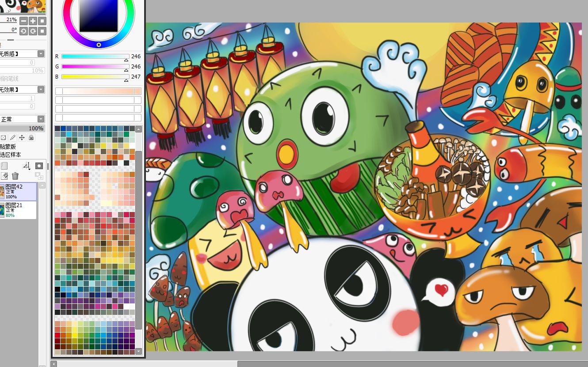Click the 选区样本 selection source option
The image size is (588, 367).
pos(11,155)
